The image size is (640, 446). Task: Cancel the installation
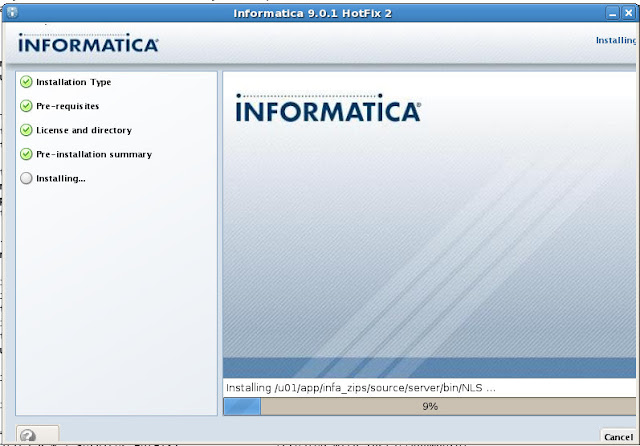(x=618, y=437)
